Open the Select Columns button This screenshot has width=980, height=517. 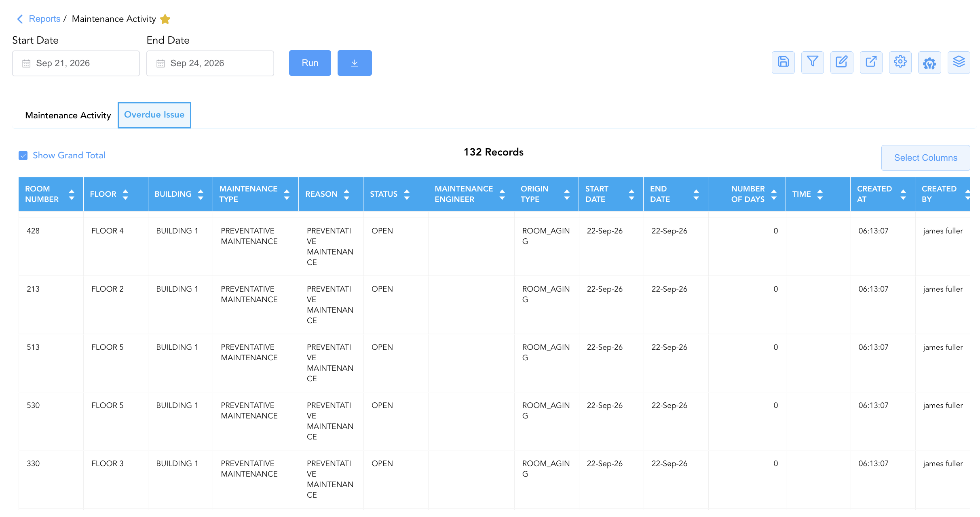(x=925, y=158)
